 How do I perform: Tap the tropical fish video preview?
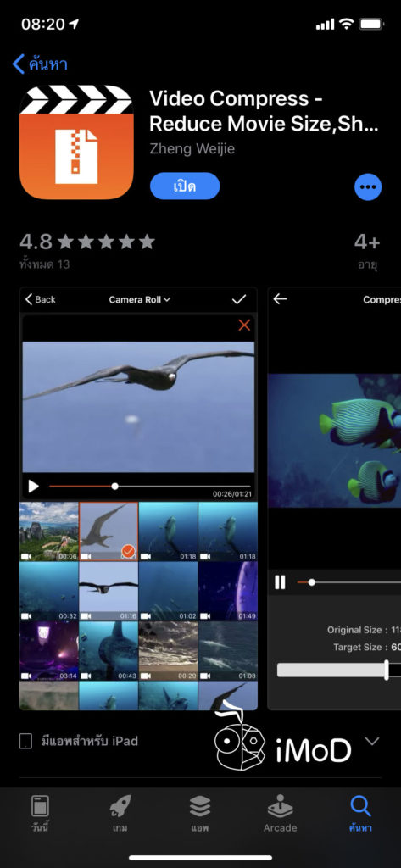point(335,441)
